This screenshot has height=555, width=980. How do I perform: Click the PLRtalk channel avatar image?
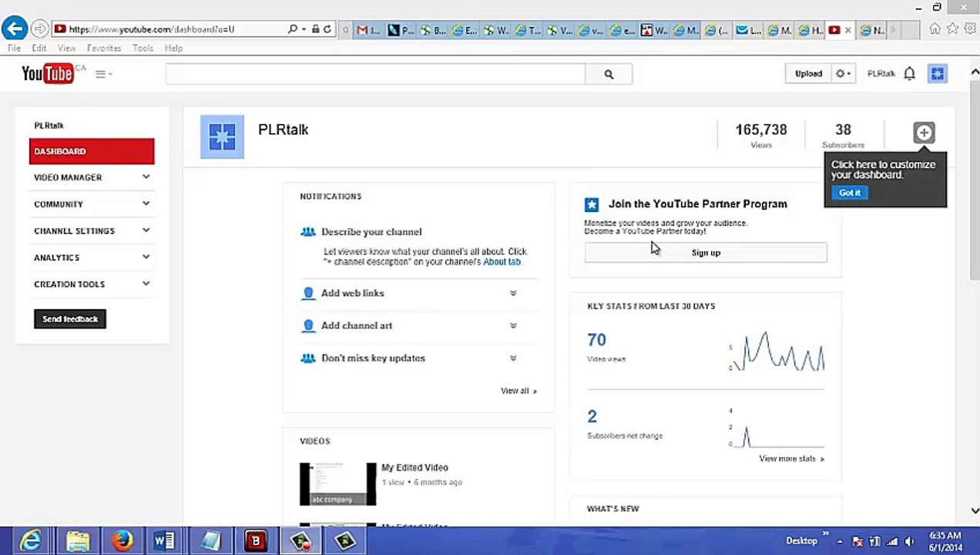(222, 136)
